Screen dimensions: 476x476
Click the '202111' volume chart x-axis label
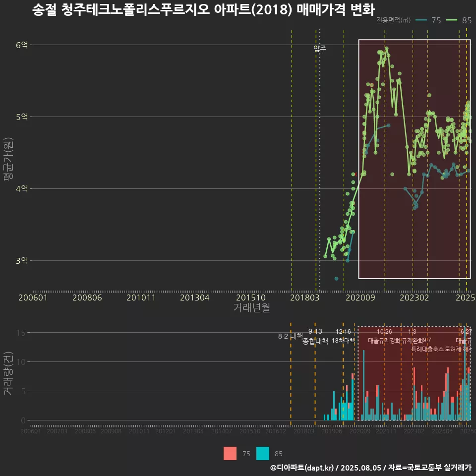[x=386, y=431]
